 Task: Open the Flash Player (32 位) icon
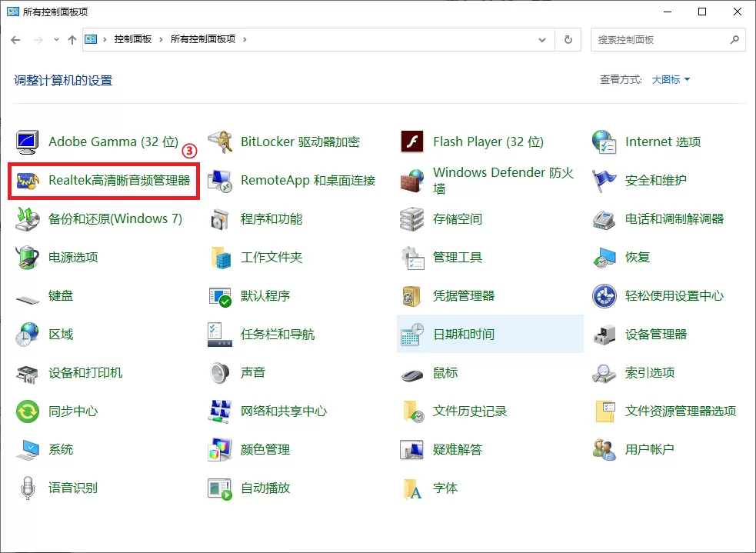pyautogui.click(x=412, y=142)
